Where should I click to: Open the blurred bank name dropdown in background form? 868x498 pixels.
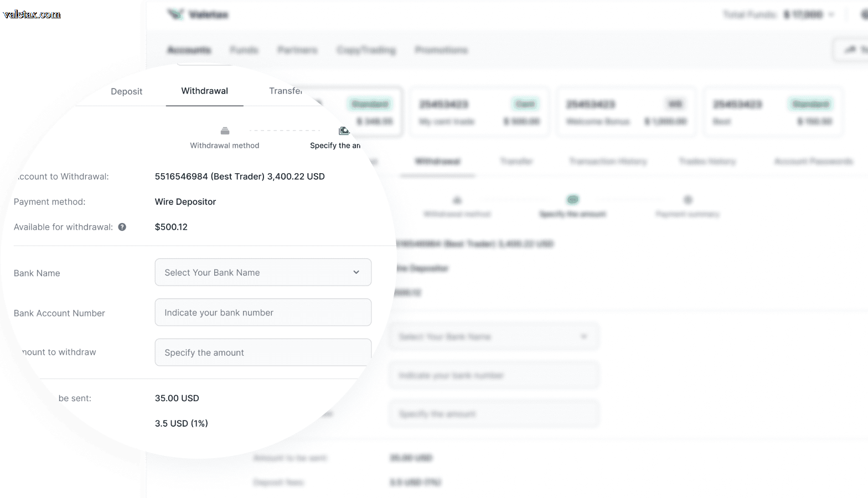click(x=494, y=336)
